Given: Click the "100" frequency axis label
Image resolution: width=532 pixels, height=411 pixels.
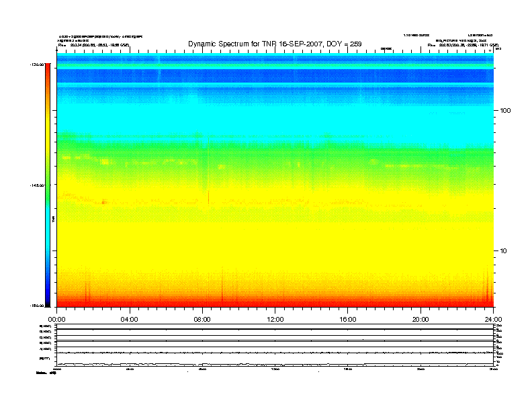Looking at the screenshot, I should (x=505, y=111).
